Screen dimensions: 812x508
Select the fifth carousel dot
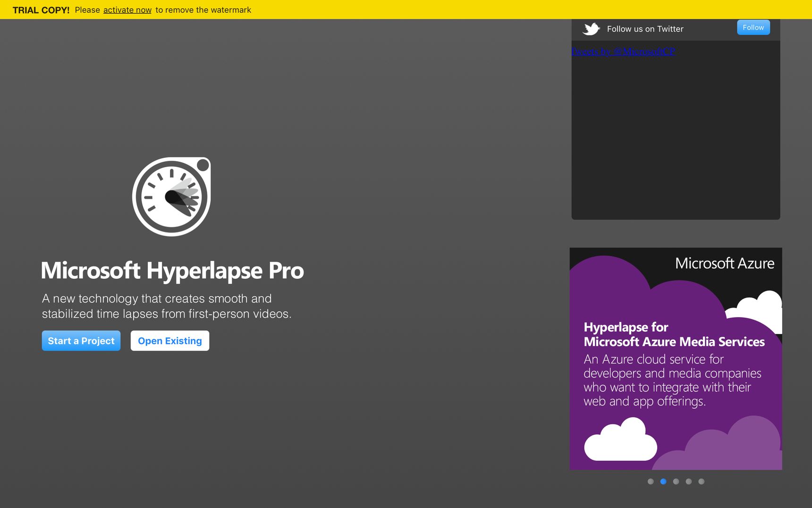(702, 482)
